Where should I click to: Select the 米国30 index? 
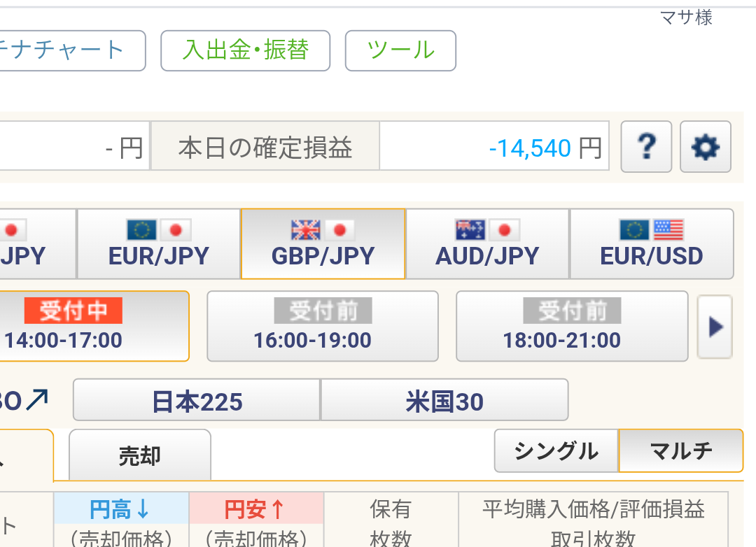(444, 401)
